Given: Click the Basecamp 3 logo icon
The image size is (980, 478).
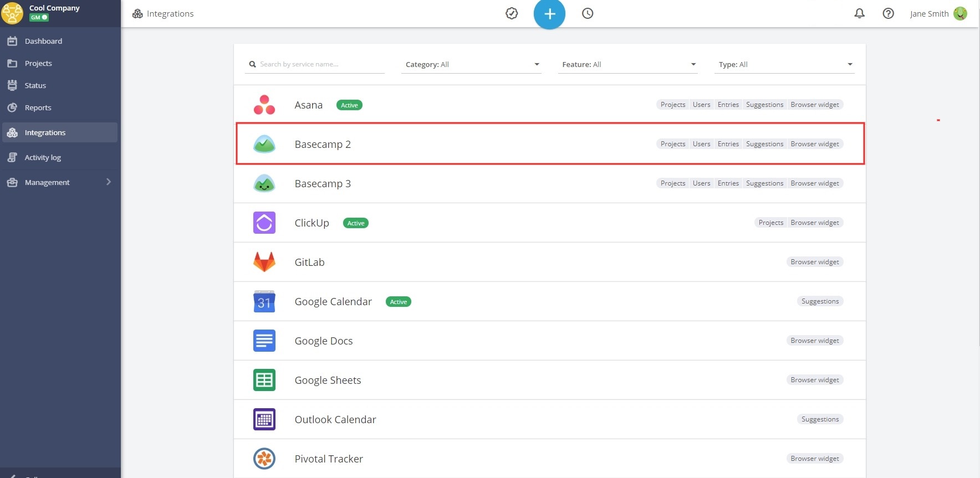Looking at the screenshot, I should point(264,183).
